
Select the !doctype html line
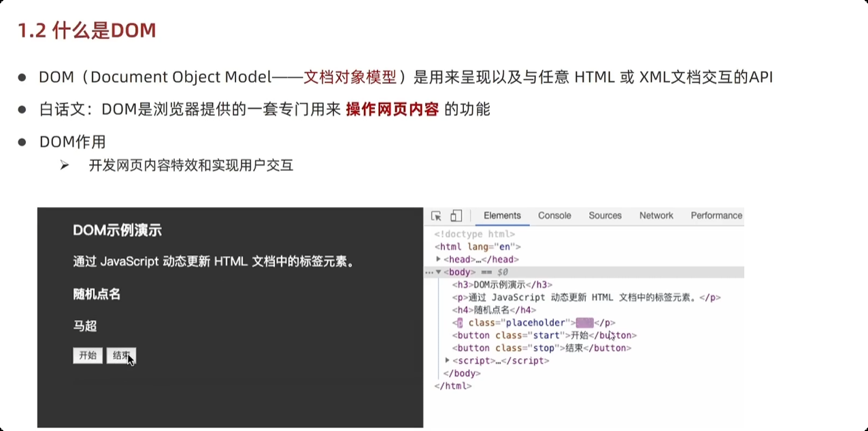(475, 234)
